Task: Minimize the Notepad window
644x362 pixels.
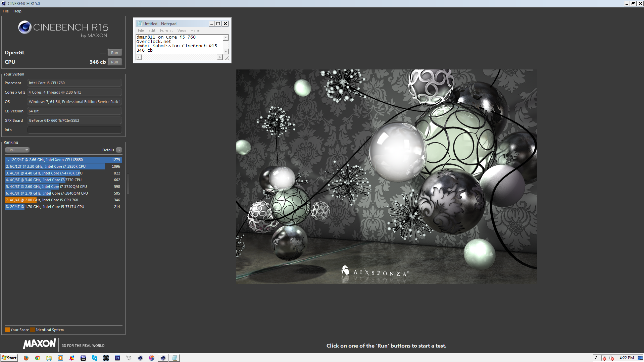Action: (211, 24)
